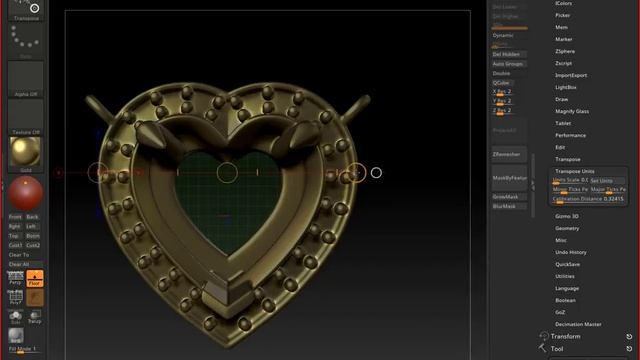Expand the Performance preferences section

[x=570, y=136]
